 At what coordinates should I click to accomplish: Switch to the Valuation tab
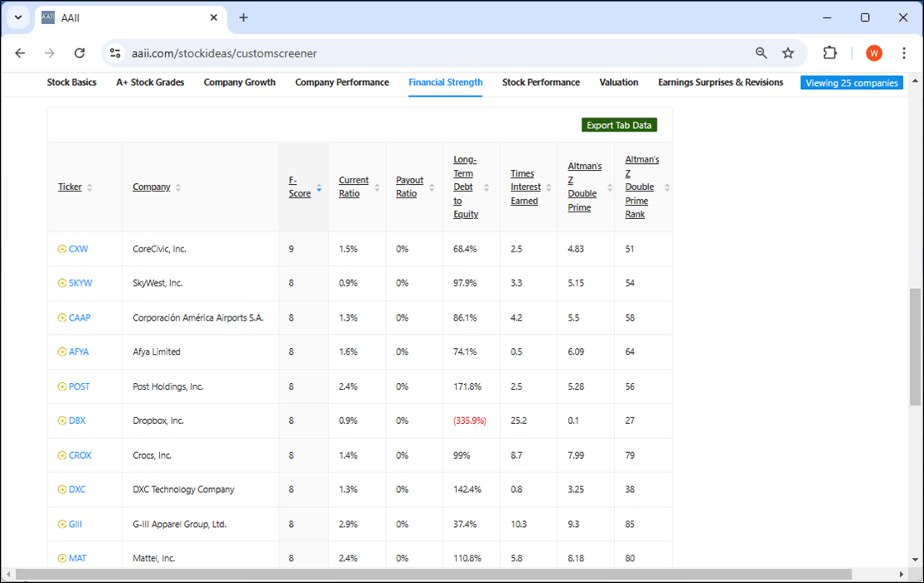click(x=619, y=82)
